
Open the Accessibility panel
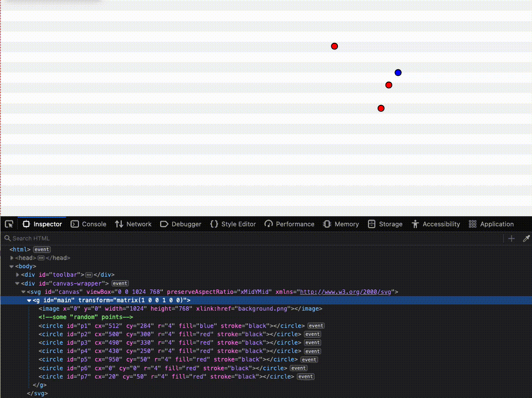pos(436,224)
